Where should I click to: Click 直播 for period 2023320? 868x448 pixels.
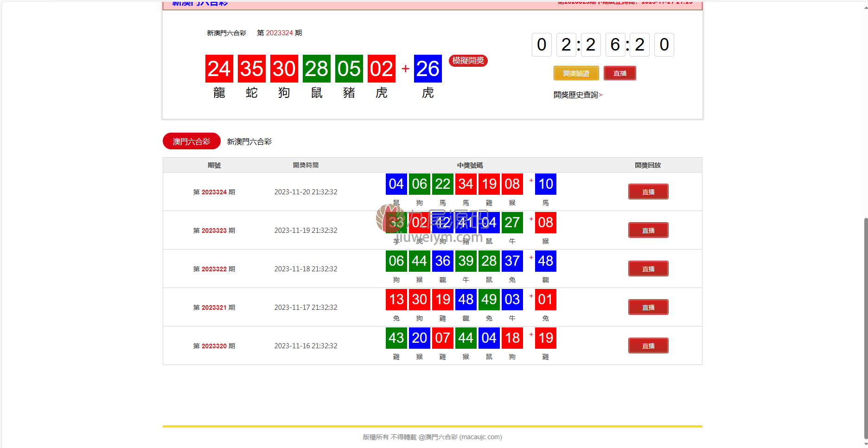click(x=648, y=346)
